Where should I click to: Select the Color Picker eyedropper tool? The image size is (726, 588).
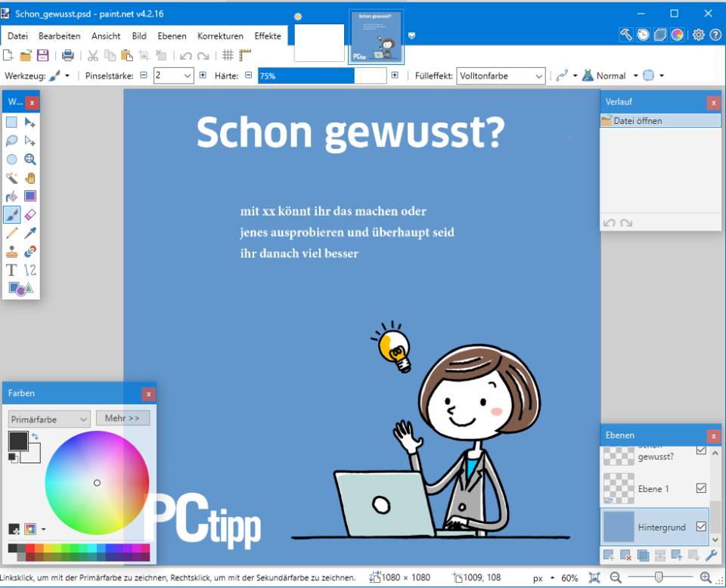pyautogui.click(x=29, y=233)
